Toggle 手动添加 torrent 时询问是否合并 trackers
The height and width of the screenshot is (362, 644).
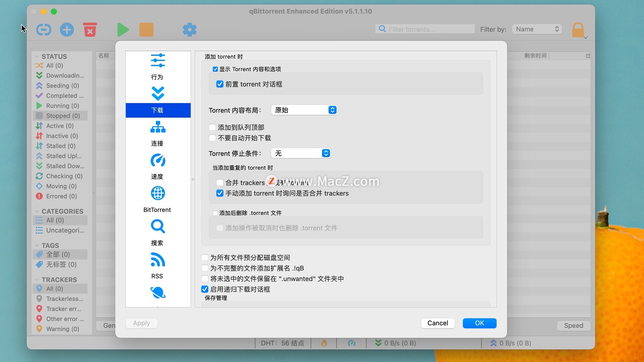pos(220,193)
